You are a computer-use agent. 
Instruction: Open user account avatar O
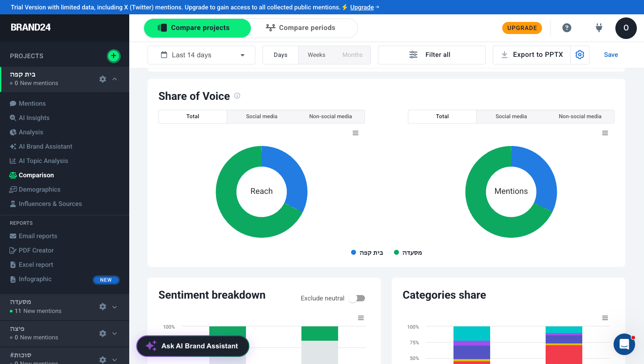tap(626, 28)
